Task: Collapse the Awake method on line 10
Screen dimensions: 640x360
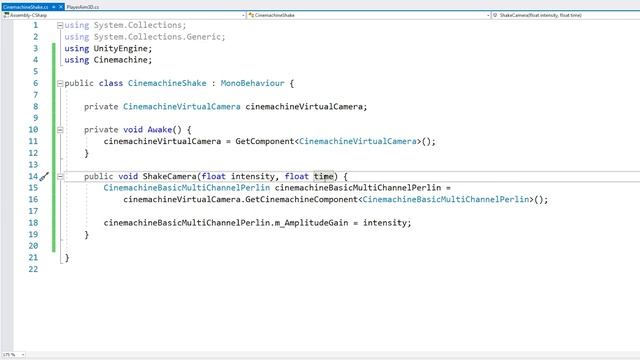Action: coord(60,130)
